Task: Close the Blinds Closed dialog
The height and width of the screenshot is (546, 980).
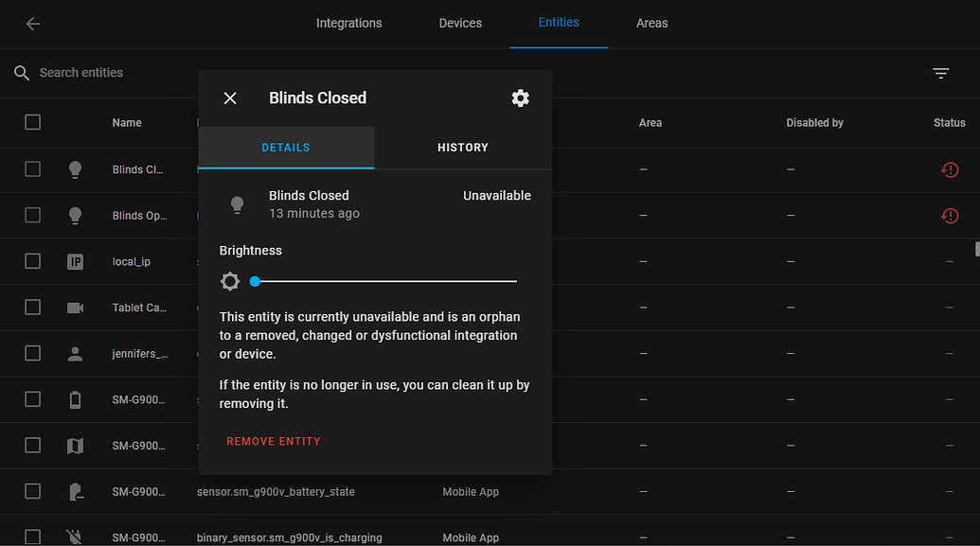Action: [230, 98]
